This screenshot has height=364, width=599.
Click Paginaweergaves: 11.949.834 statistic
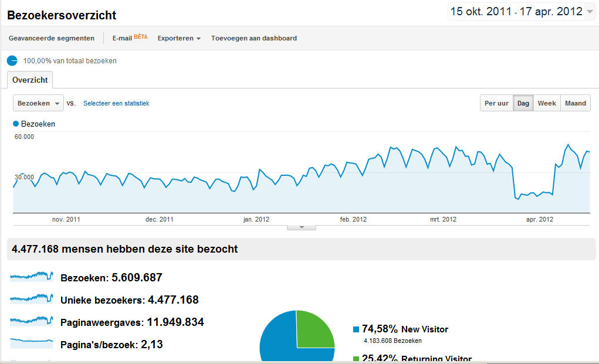click(132, 322)
